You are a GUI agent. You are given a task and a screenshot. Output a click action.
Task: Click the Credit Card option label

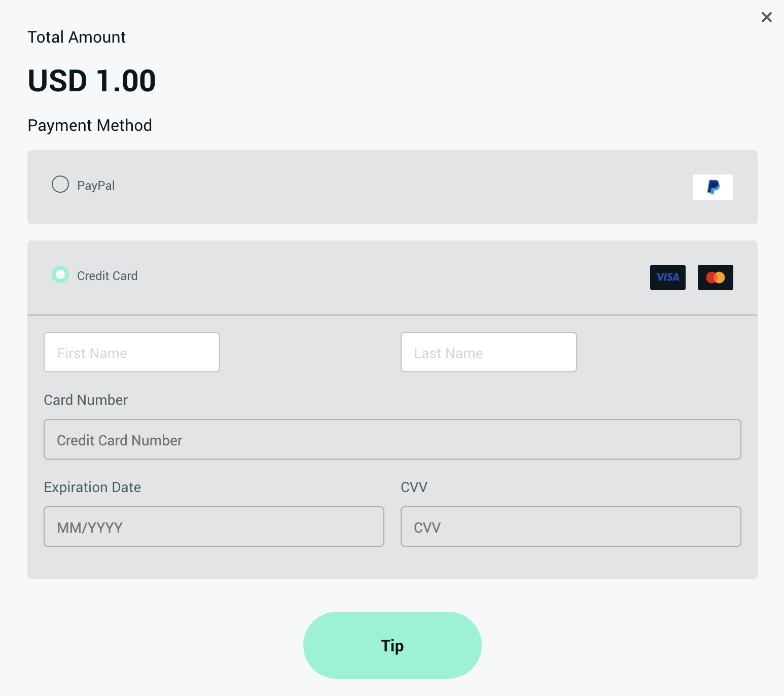[107, 276]
